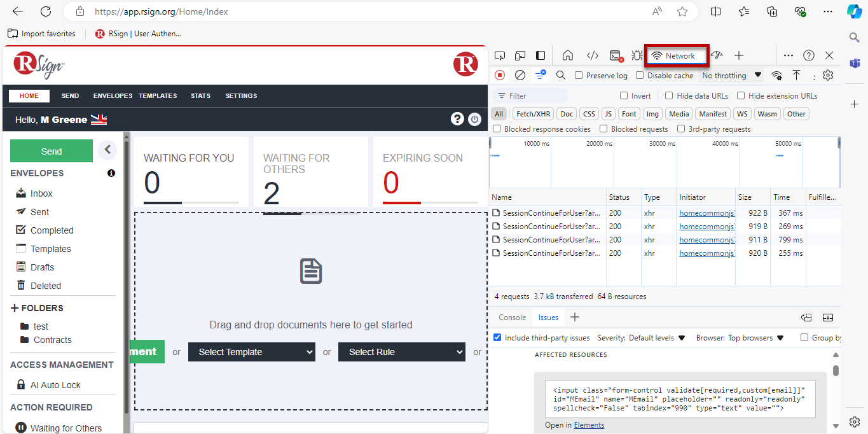Open the Elements link
This screenshot has height=434, width=868.
(589, 425)
